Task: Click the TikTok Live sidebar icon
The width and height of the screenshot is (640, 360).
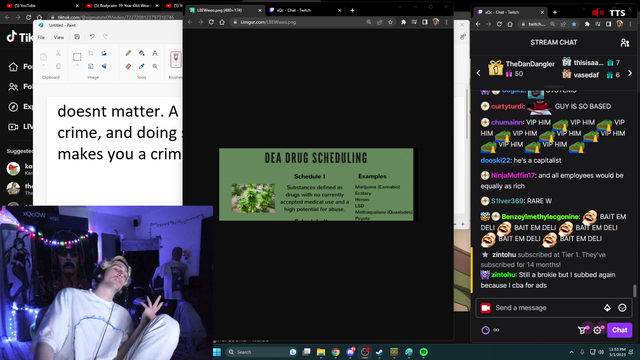Action: coord(13,127)
